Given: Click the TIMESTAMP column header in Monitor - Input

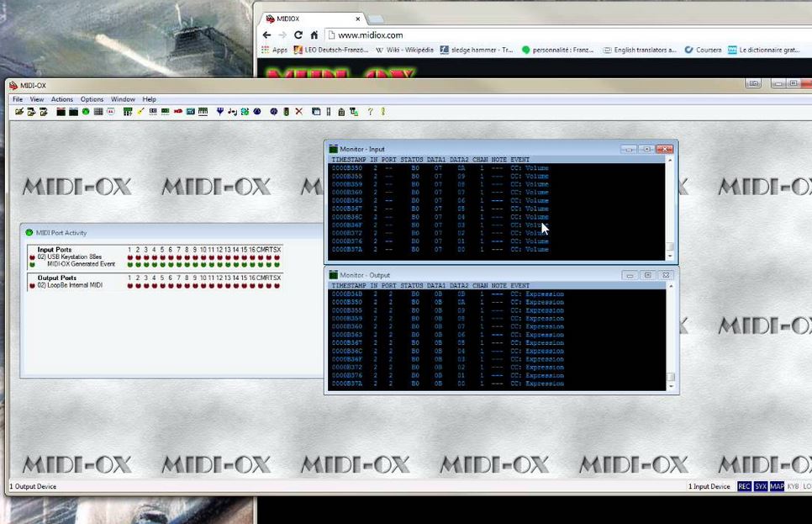Looking at the screenshot, I should tap(349, 160).
